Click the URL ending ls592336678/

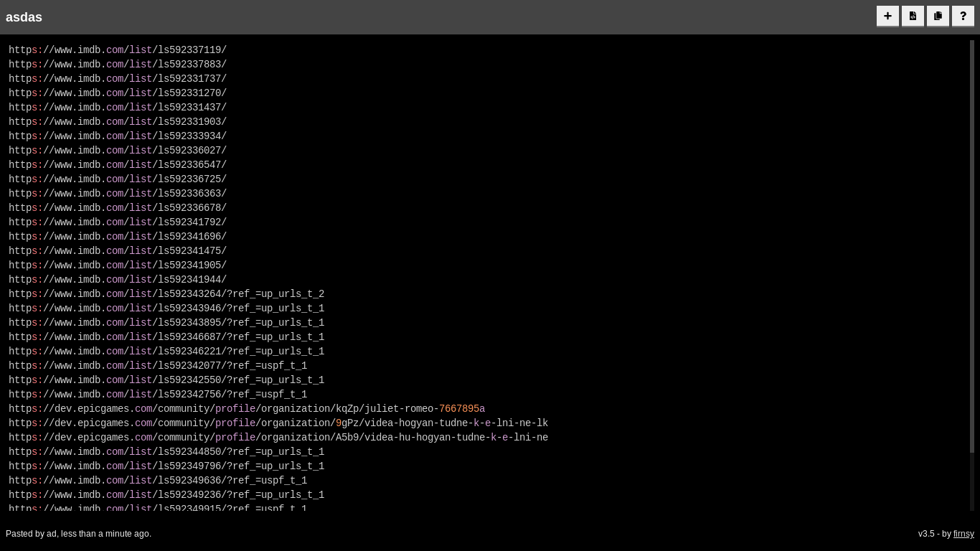pyautogui.click(x=118, y=208)
